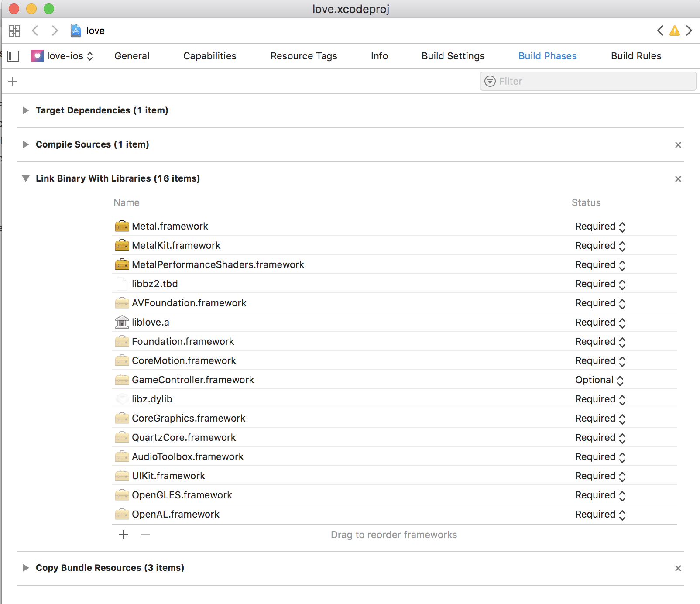Image resolution: width=700 pixels, height=604 pixels.
Task: Click the love-ios target app icon
Action: [38, 56]
